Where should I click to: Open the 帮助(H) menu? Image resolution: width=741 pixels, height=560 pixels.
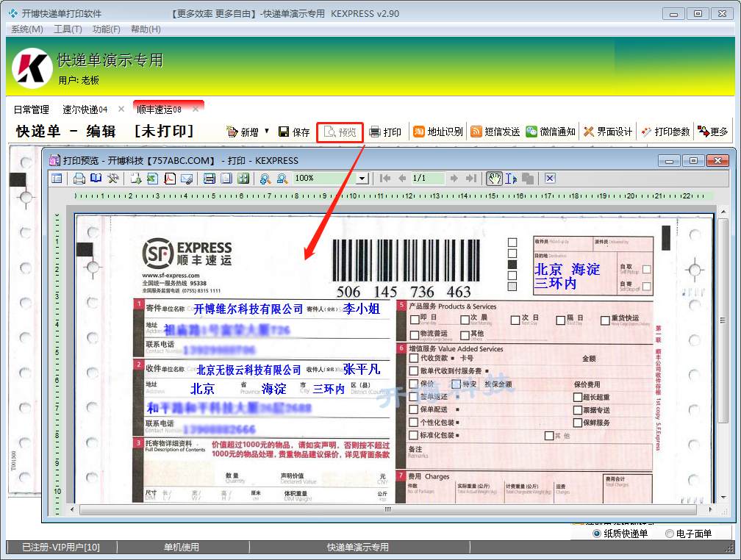coord(146,29)
